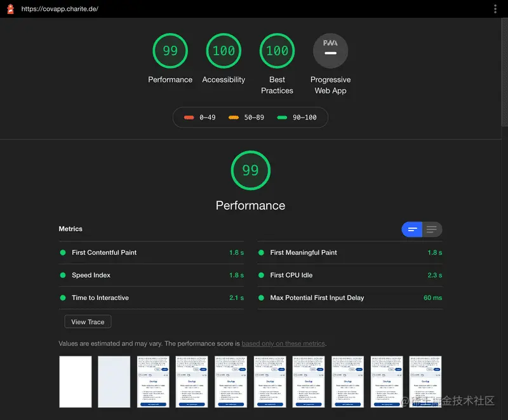Click the Performance score gauge at top
508x420 pixels.
(x=170, y=51)
